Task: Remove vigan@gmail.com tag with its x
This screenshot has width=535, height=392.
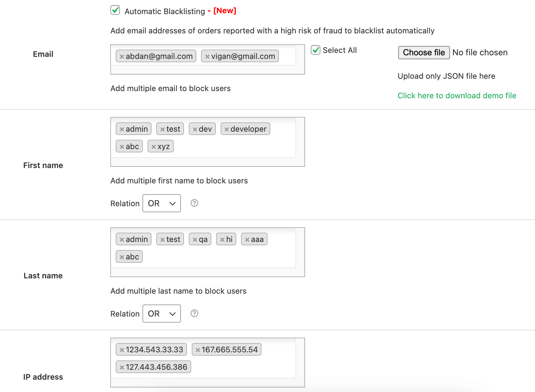Action: [207, 57]
